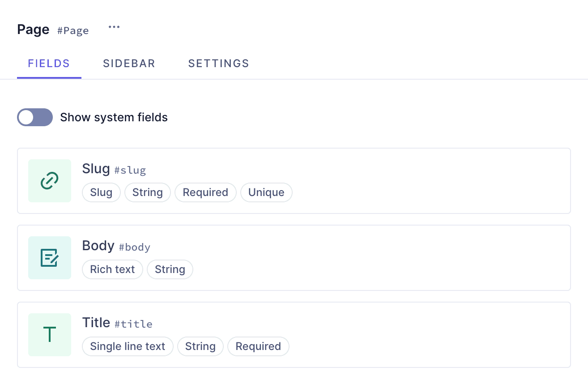Click the Body rich text edit icon

[x=50, y=258]
